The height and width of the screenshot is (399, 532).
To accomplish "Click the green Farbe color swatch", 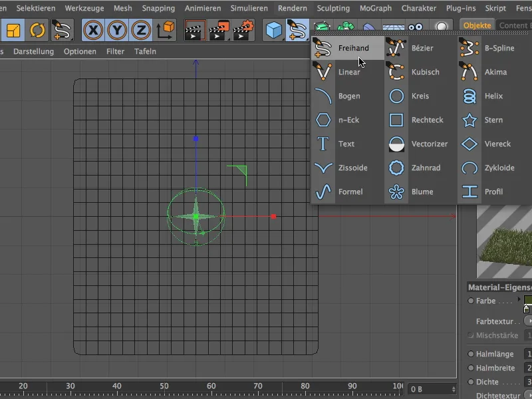I will (527, 301).
